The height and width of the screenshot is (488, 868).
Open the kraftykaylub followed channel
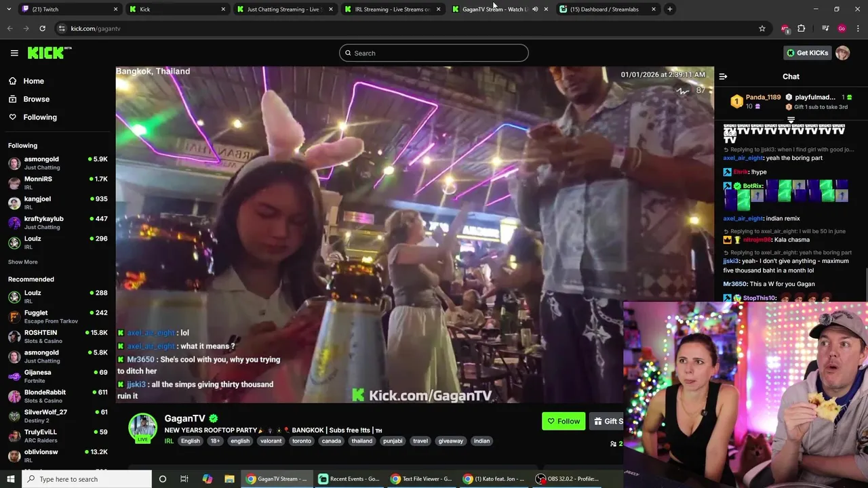tap(58, 222)
